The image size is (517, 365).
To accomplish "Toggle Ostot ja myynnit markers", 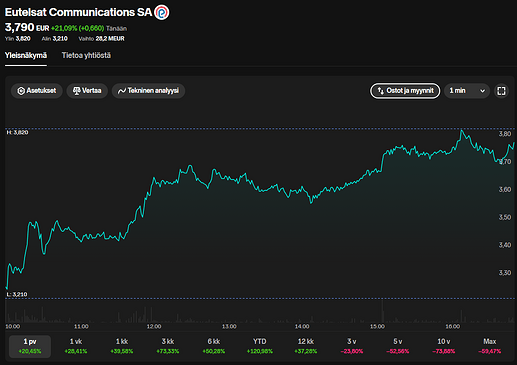I will 405,91.
